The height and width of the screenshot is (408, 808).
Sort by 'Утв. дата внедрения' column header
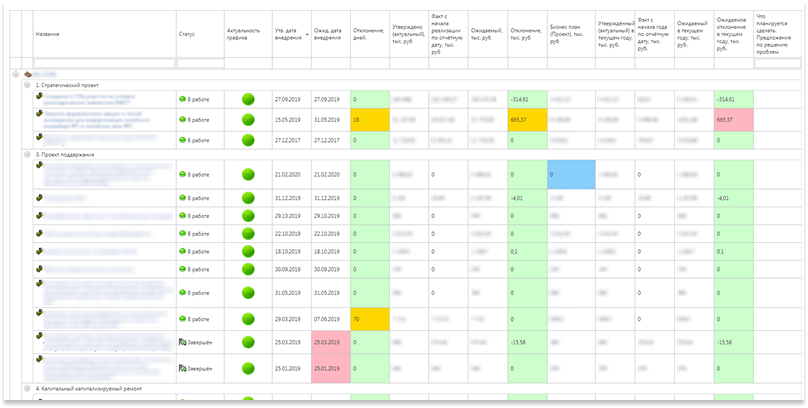288,33
